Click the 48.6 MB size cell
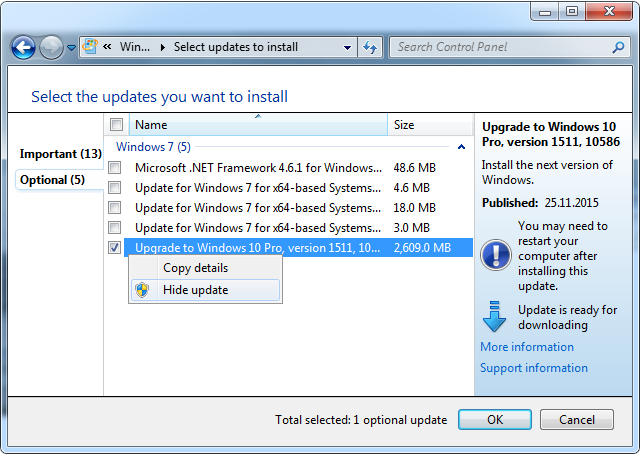The height and width of the screenshot is (454, 640). coord(414,168)
